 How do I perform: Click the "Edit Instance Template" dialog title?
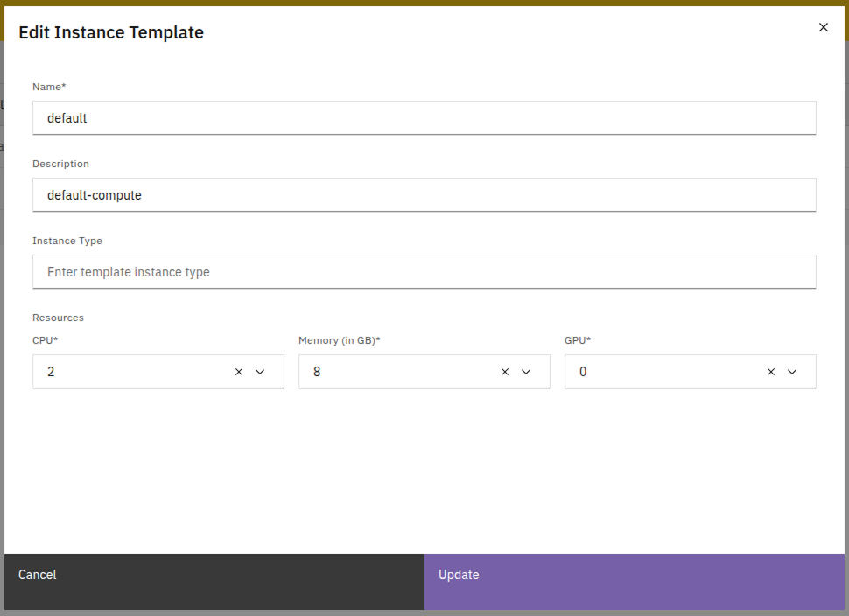pyautogui.click(x=111, y=32)
